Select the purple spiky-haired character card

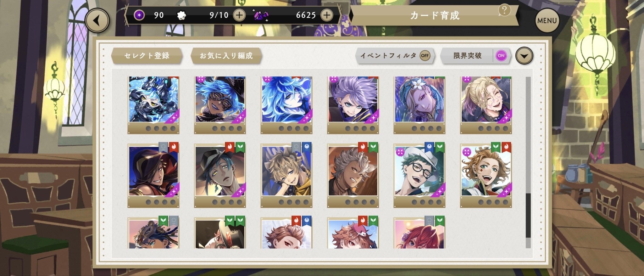point(353,105)
